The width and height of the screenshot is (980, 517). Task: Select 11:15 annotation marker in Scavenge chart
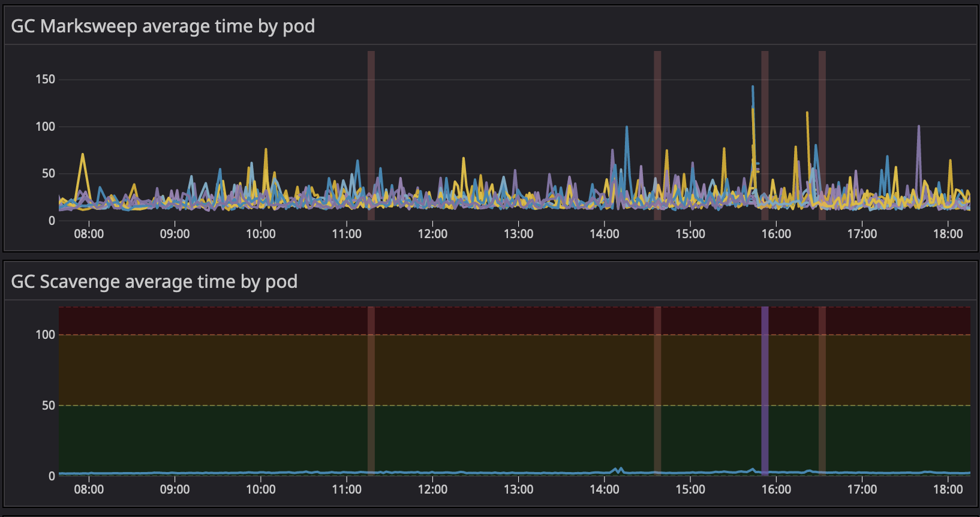point(371,391)
